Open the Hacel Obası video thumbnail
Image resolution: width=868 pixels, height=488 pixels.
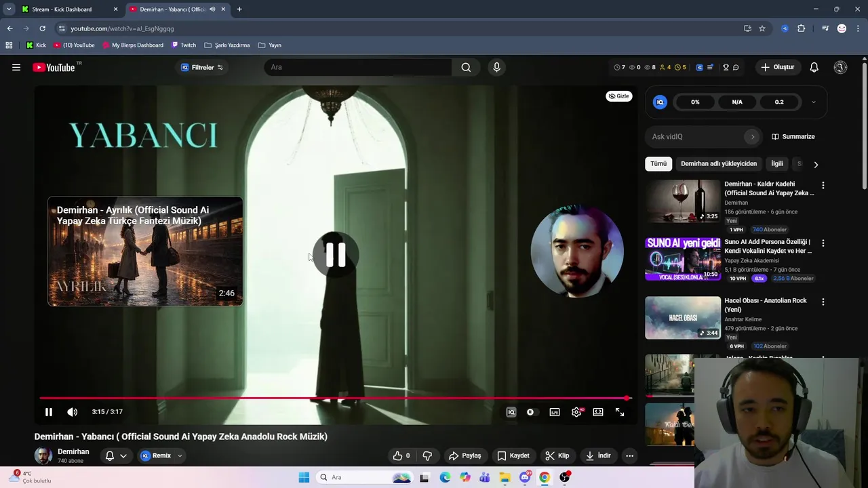click(x=683, y=317)
